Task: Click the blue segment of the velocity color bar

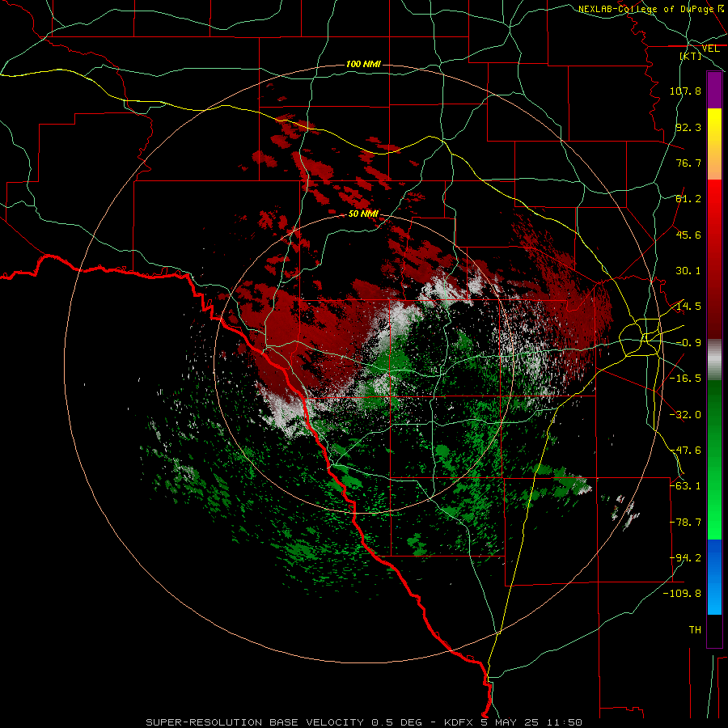Action: point(714,577)
